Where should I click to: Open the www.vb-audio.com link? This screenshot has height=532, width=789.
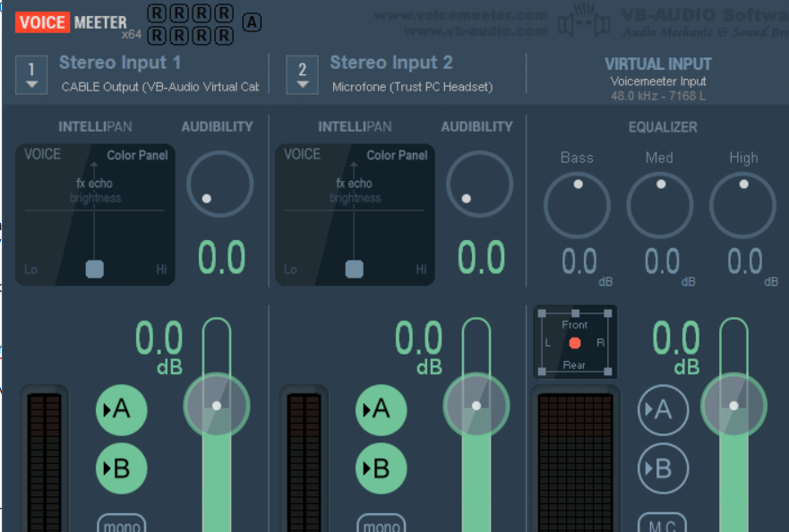[475, 31]
